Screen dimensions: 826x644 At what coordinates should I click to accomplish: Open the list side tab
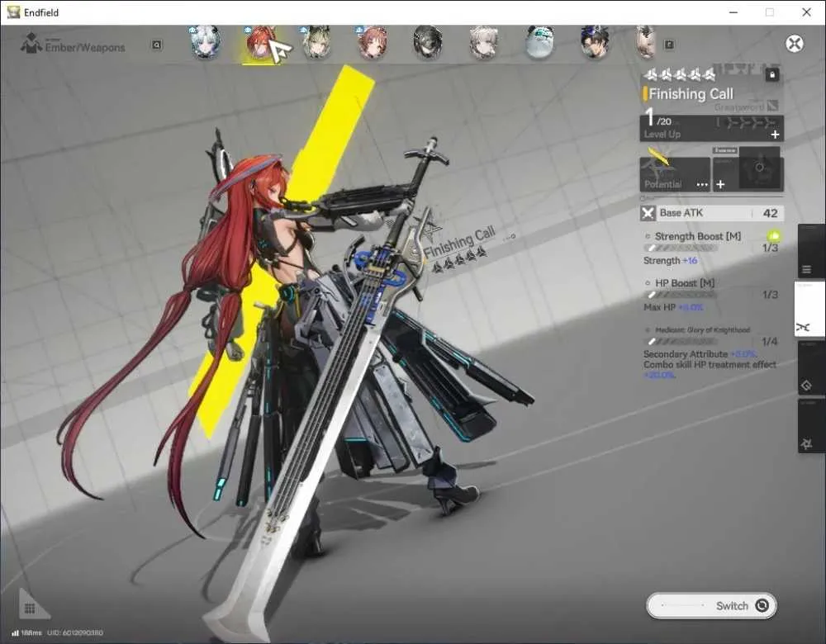(x=806, y=270)
